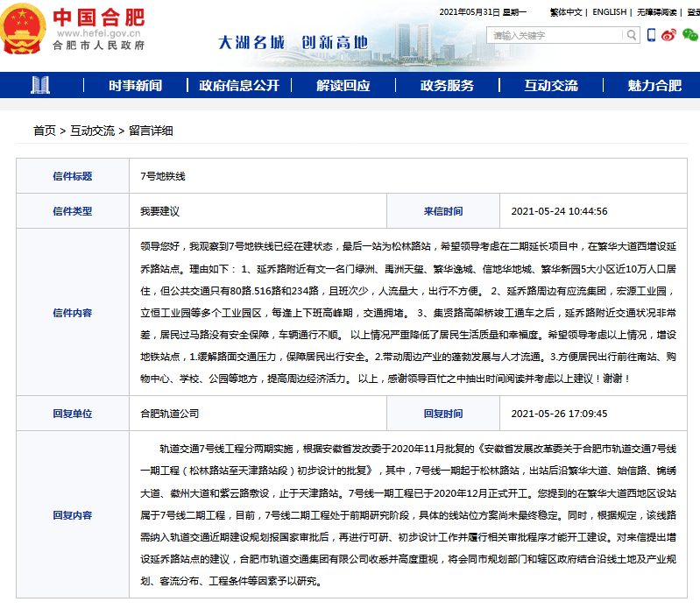Click the 回复内容 label cell
The height and width of the screenshot is (616, 700).
tap(73, 514)
